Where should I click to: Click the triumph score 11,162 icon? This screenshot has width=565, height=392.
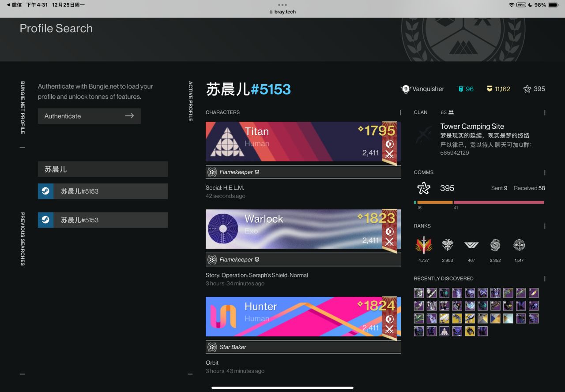(x=490, y=89)
